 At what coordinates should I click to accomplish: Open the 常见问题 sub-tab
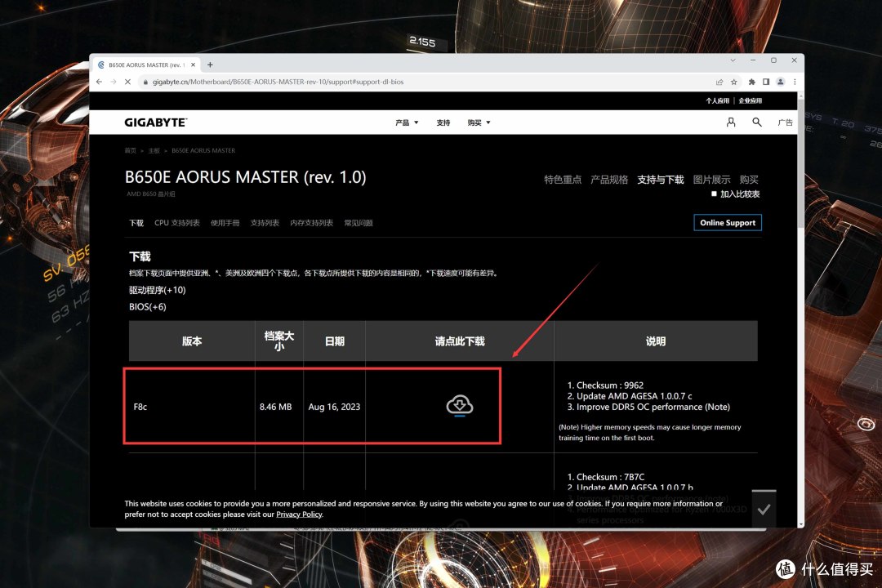(359, 223)
